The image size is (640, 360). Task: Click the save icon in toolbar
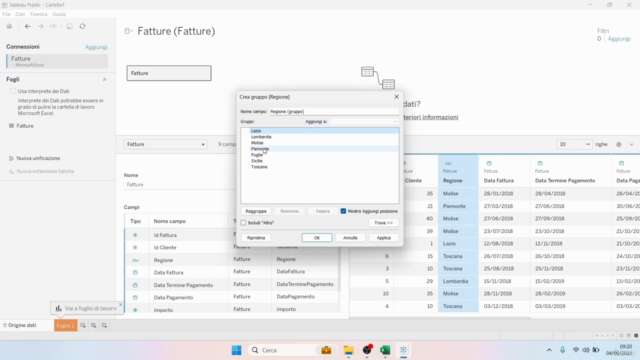click(70, 26)
